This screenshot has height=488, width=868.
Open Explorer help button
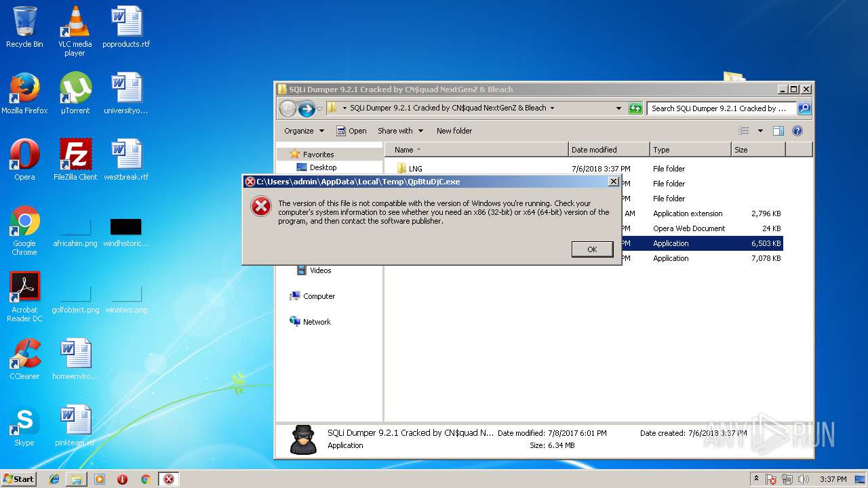(797, 131)
